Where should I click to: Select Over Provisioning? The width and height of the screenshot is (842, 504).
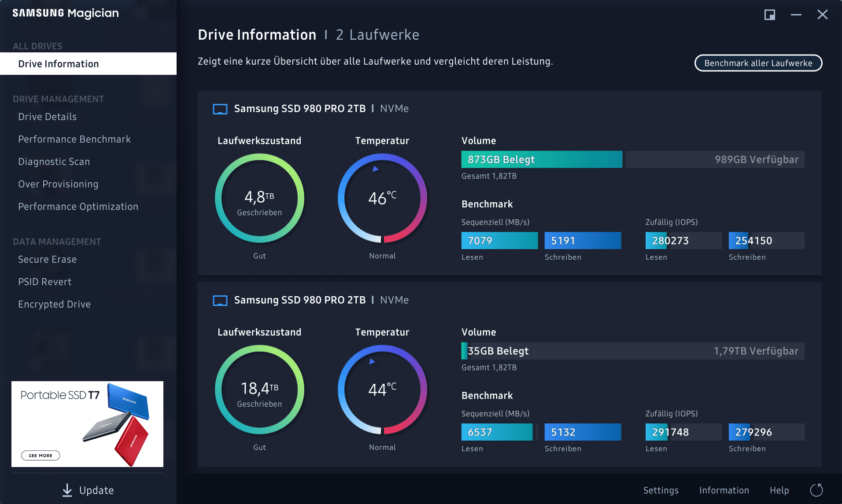pos(58,184)
